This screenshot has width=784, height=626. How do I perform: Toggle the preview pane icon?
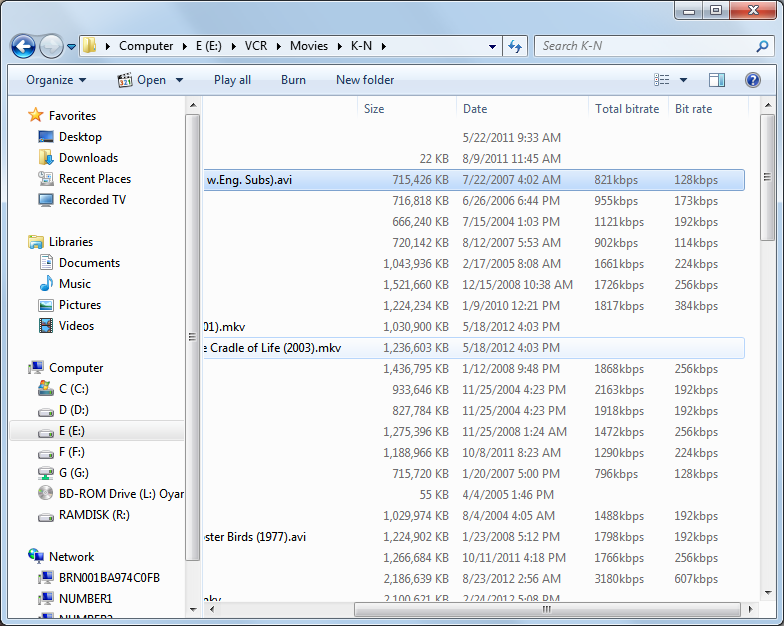coord(716,80)
